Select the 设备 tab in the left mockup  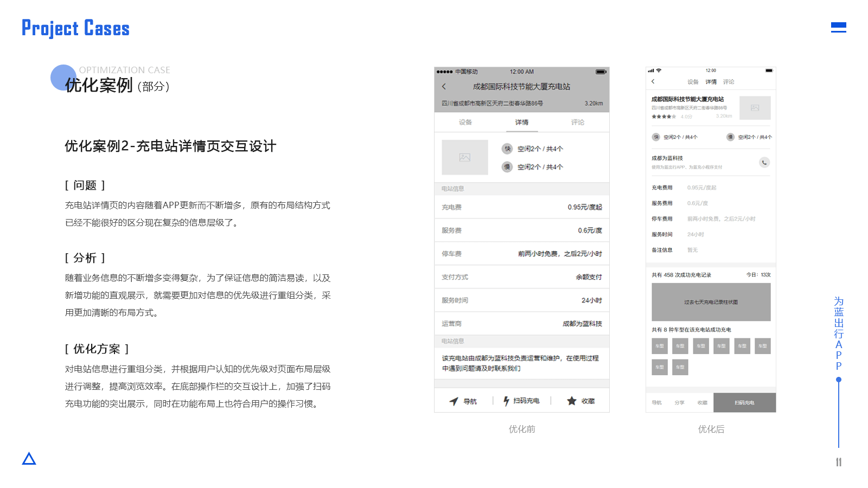(465, 122)
